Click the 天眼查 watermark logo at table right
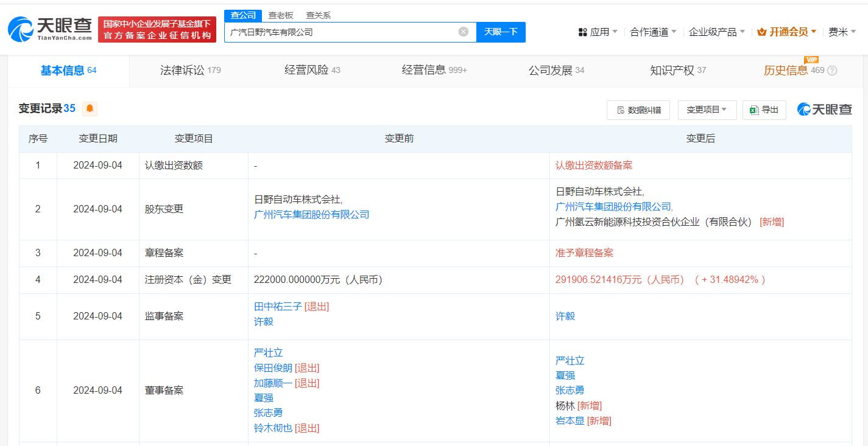 [x=824, y=110]
